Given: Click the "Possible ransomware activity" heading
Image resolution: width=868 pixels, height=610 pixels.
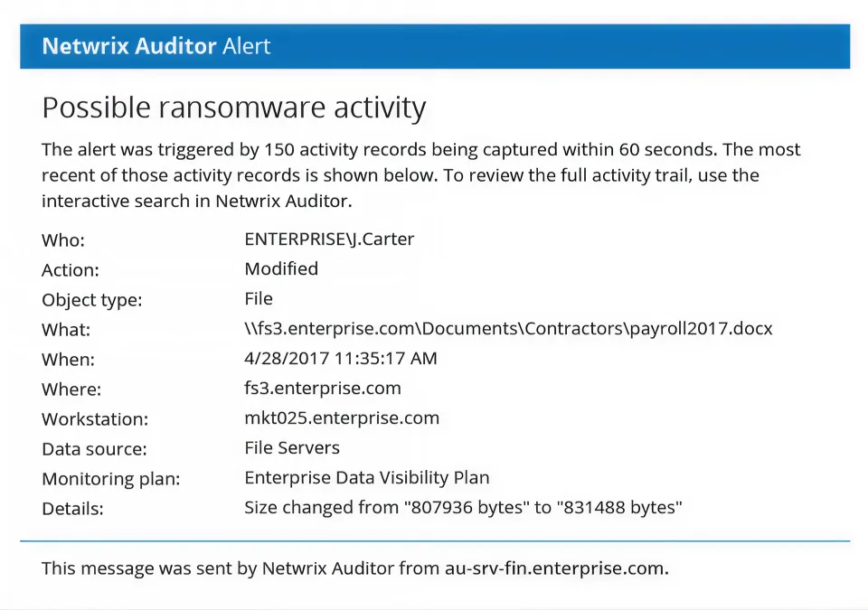Looking at the screenshot, I should click(233, 108).
